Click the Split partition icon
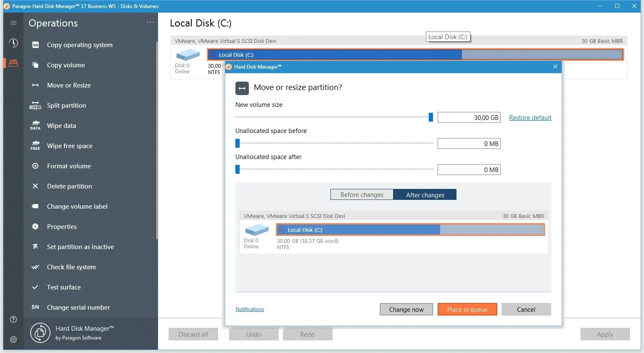The width and height of the screenshot is (644, 353). (x=35, y=106)
